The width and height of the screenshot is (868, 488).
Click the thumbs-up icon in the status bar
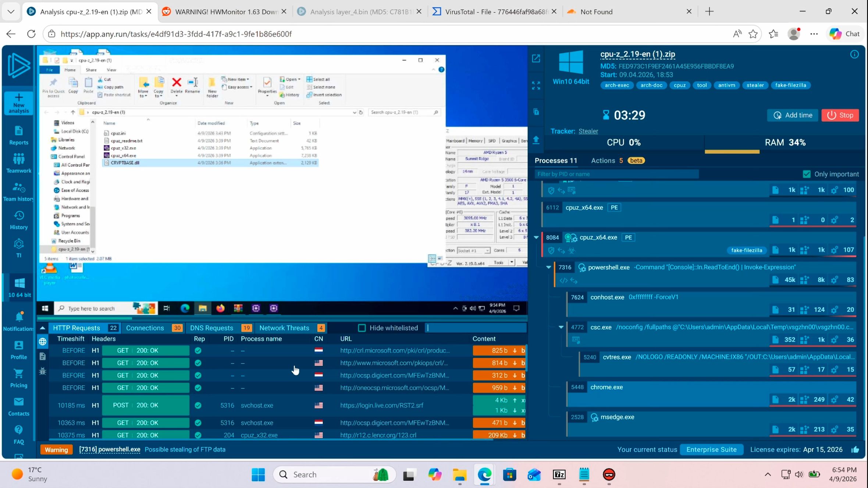pos(855,449)
